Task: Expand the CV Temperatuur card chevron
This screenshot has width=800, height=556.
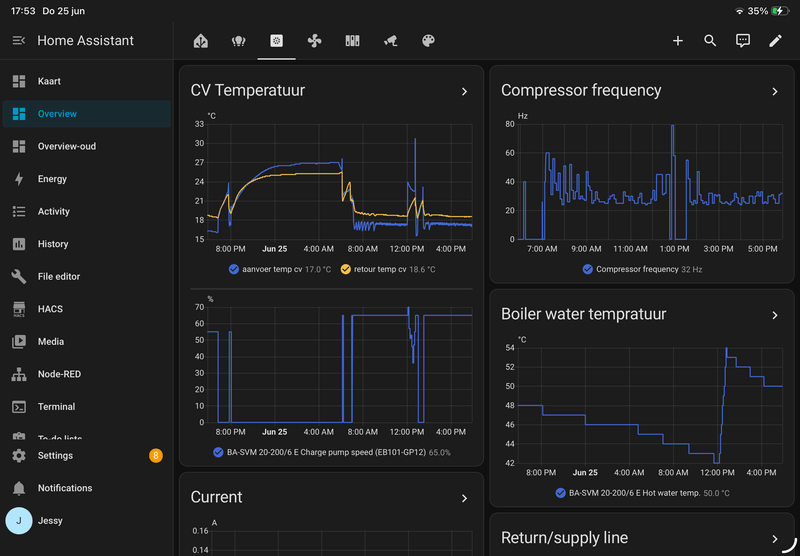Action: click(x=464, y=91)
